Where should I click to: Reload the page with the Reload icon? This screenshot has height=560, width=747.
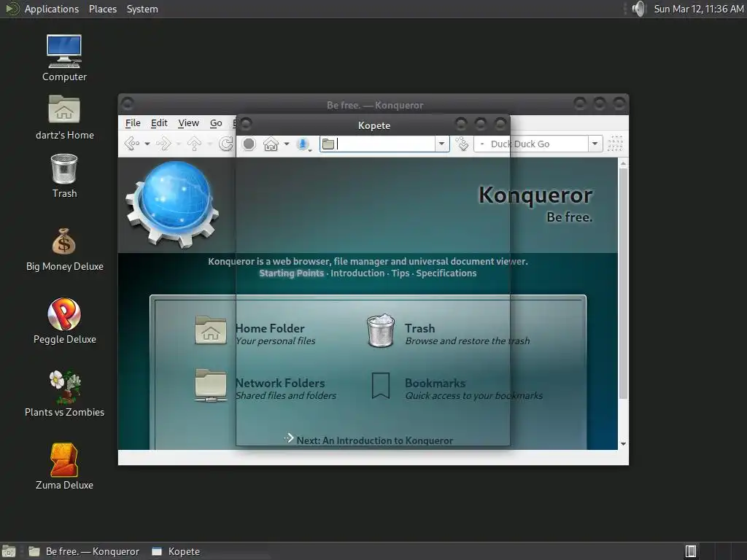tap(226, 144)
